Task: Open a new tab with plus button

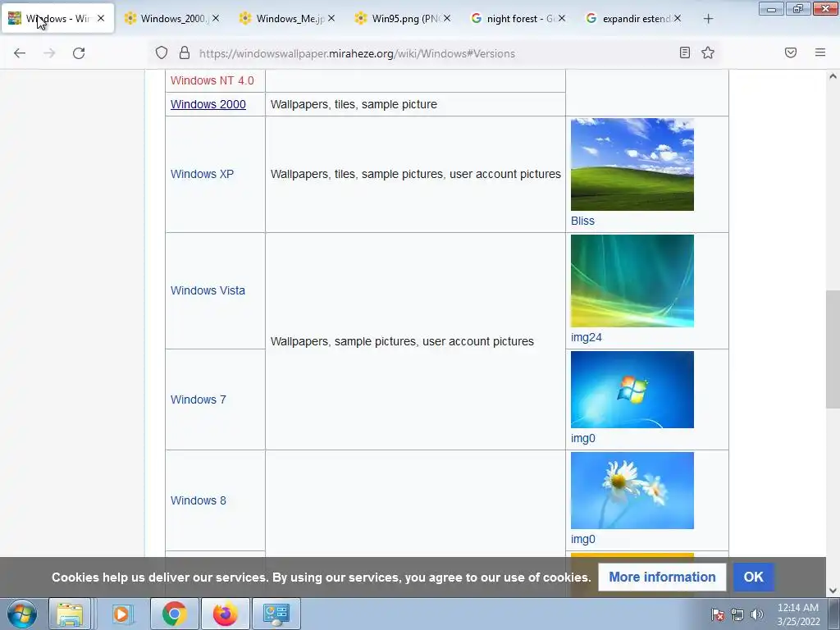Action: pos(708,19)
